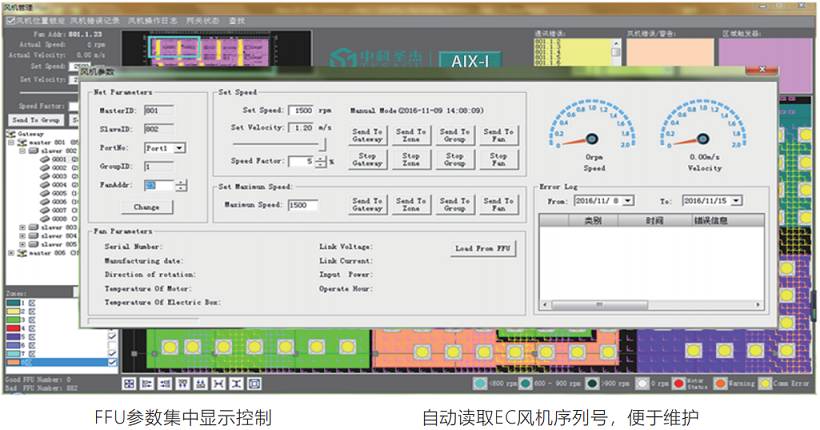820x430 pixels.
Task: Open the third menu bar item
Action: tap(151, 20)
